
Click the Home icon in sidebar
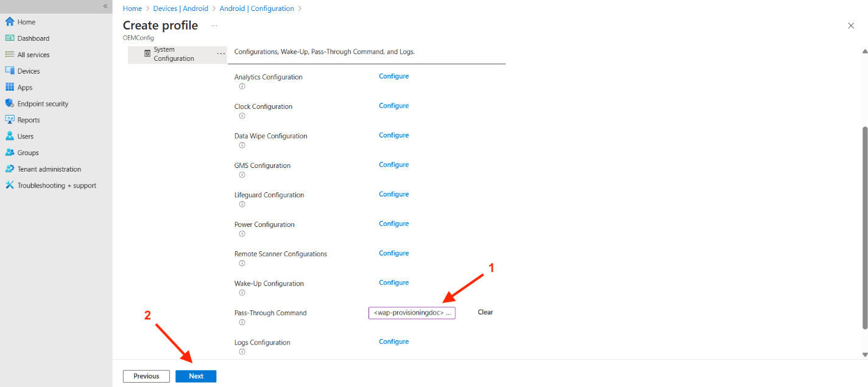[10, 22]
